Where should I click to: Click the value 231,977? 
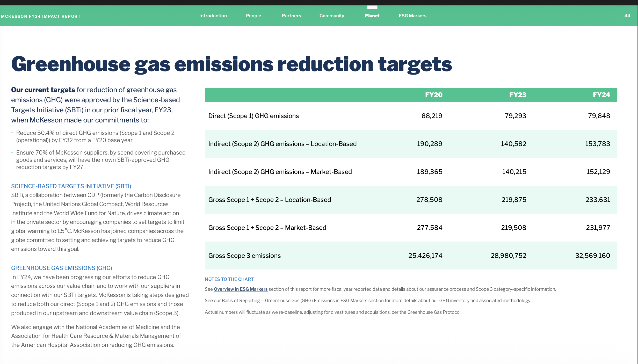598,228
